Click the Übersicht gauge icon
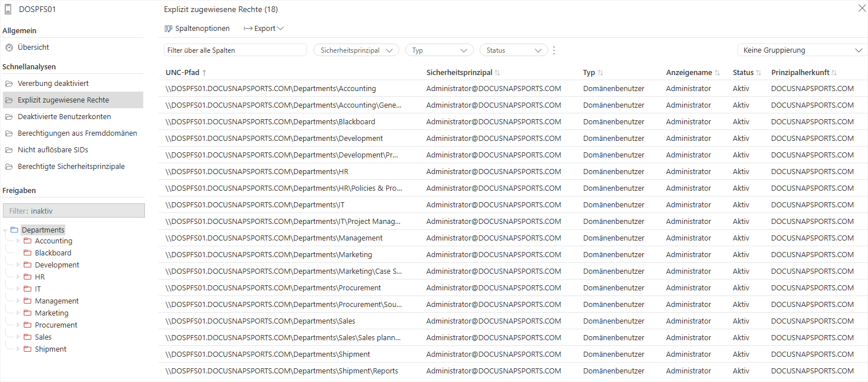Image resolution: width=868 pixels, height=382 pixels. pos(9,48)
